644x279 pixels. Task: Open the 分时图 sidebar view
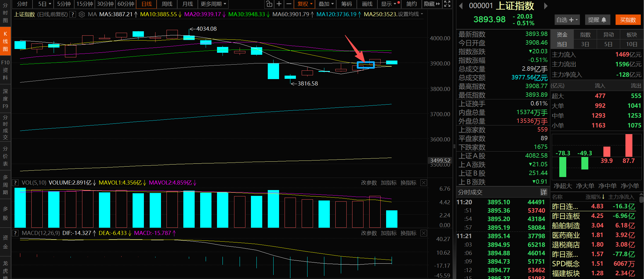pyautogui.click(x=5, y=13)
